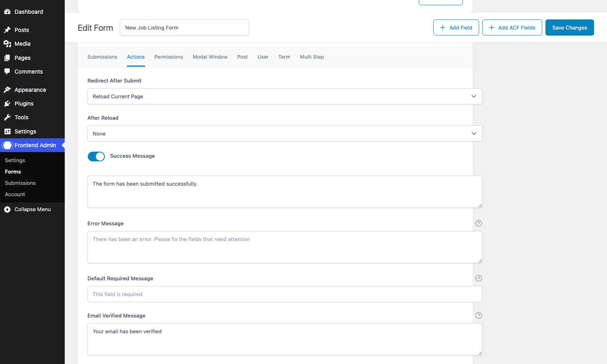Click the plus icon in Add ACF Fields
The width and height of the screenshot is (607, 364).
(492, 28)
